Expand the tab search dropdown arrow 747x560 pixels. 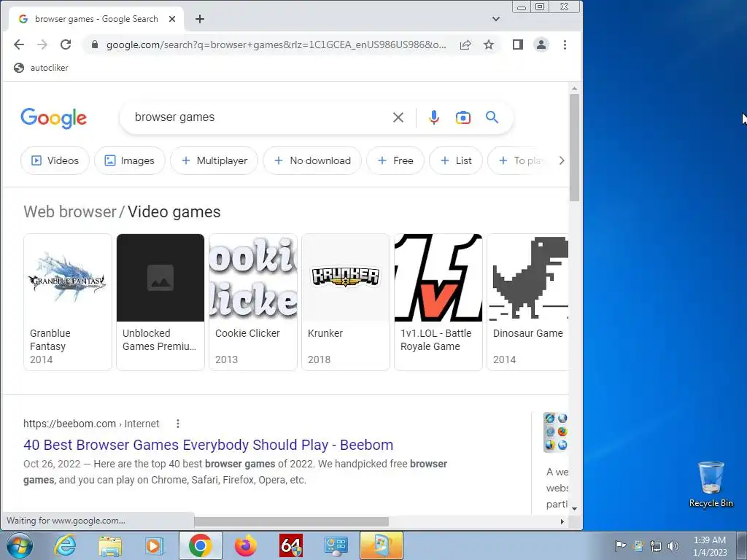(x=496, y=19)
